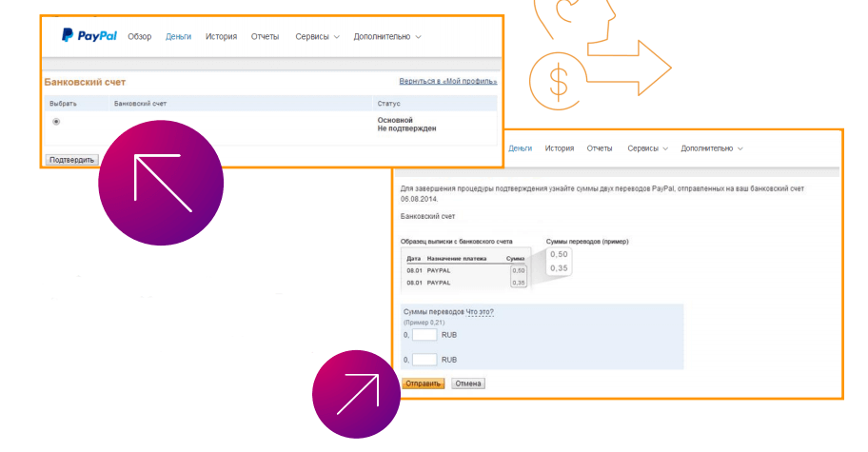Open История tab in lower PayPal window

tap(559, 148)
